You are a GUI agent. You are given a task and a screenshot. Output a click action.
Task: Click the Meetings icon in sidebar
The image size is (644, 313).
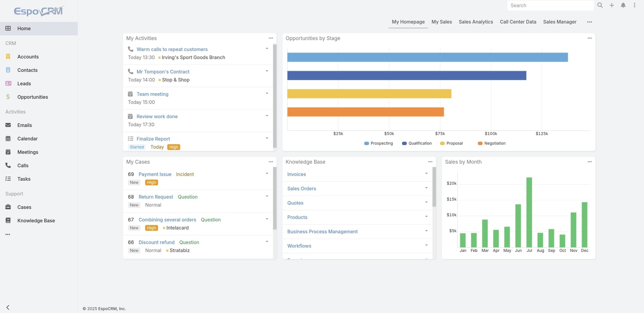pyautogui.click(x=8, y=152)
